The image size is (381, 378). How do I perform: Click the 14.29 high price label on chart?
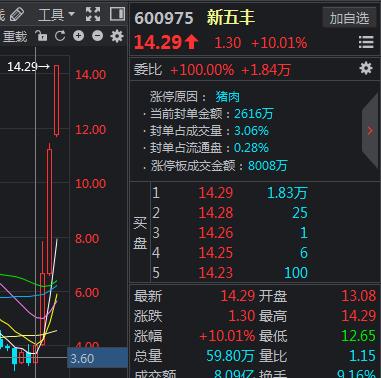coord(28,67)
